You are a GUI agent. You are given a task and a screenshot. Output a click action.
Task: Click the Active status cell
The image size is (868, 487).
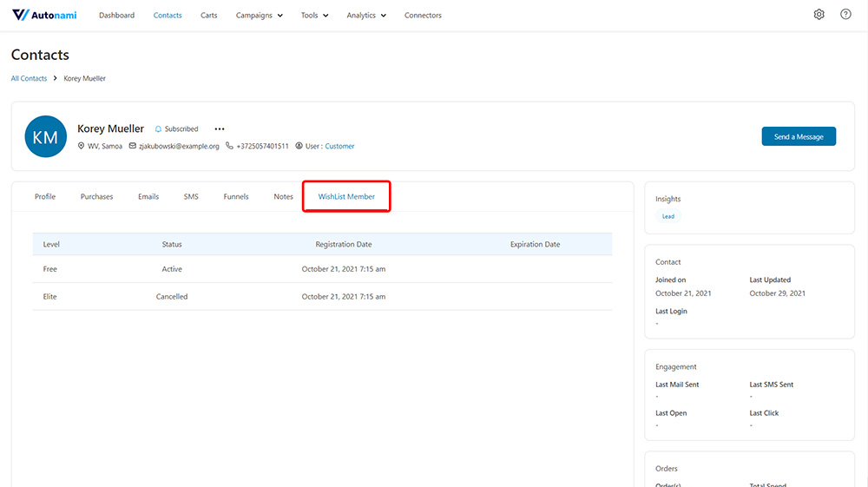[x=172, y=269]
